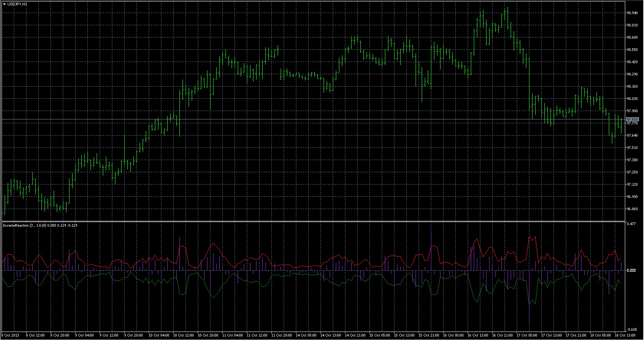Click the USDJPY,H1 chart title
This screenshot has width=644, height=340.
[x=17, y=4]
